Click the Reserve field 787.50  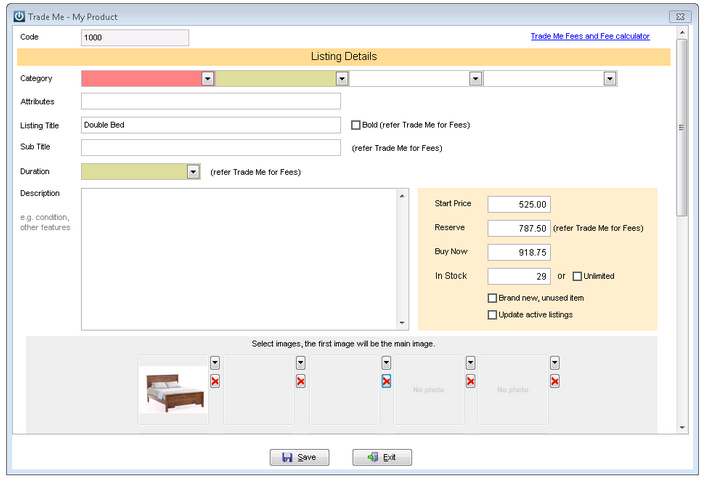coord(519,228)
